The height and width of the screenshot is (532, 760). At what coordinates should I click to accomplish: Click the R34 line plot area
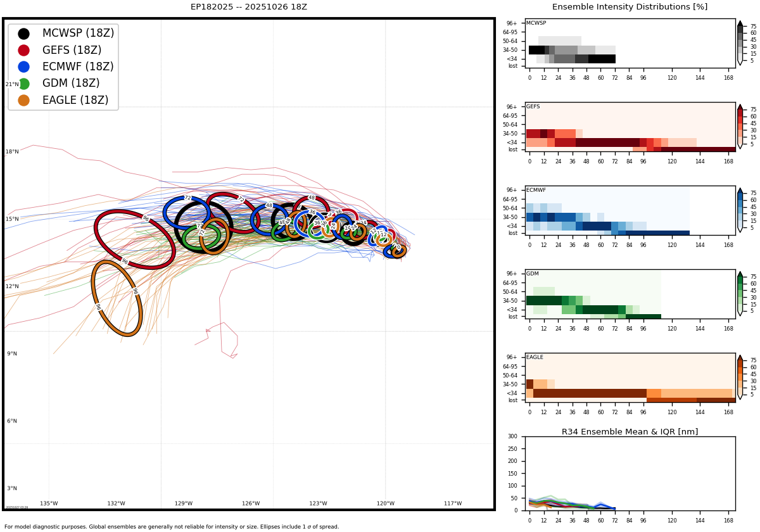point(630,473)
